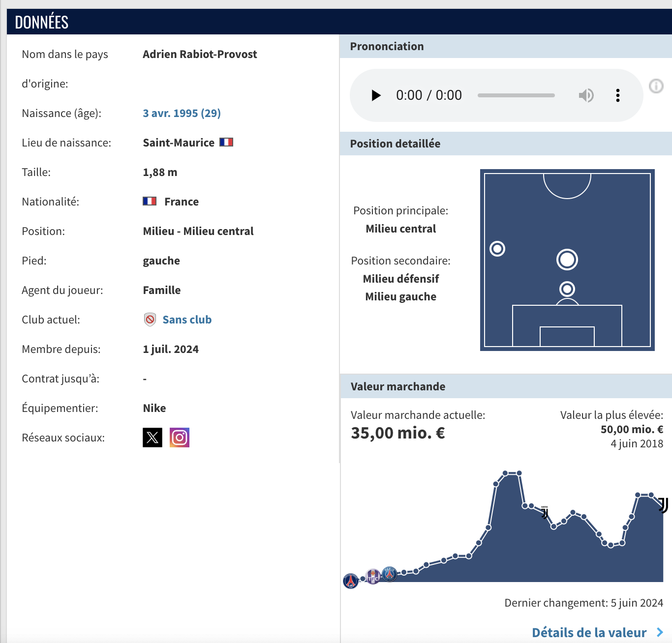This screenshot has width=672, height=643.
Task: Click the French flag next to France
Action: pos(150,202)
